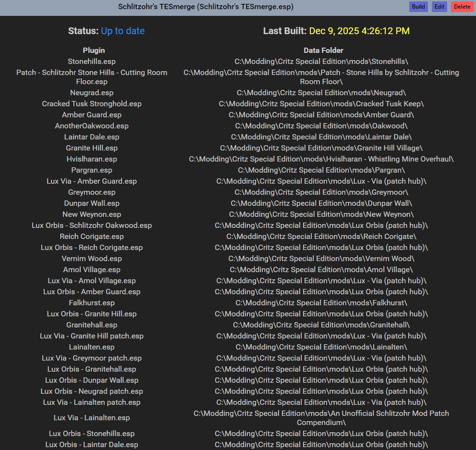476x450 pixels.
Task: Select 'Lux Orbis - Reich Corigate.esp' plugin
Action: tap(92, 248)
